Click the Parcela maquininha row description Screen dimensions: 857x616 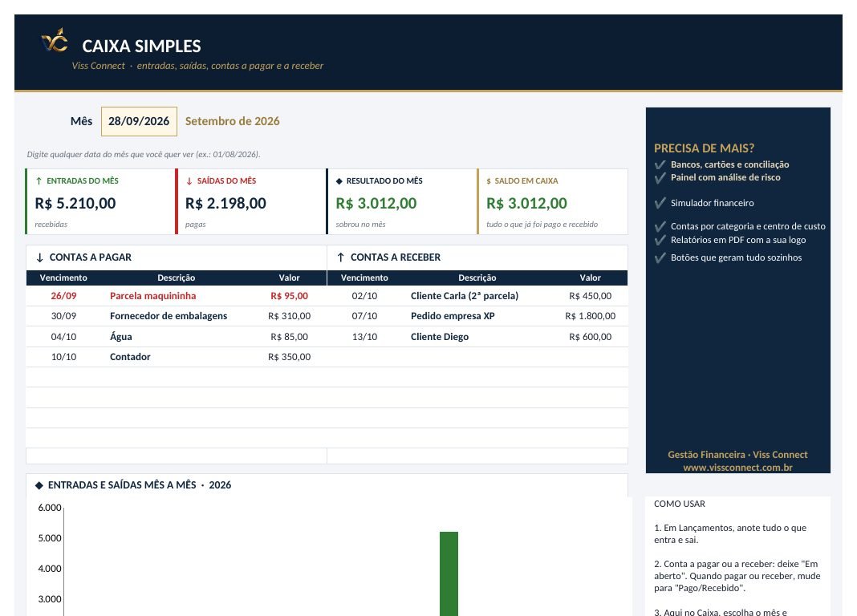pos(153,295)
